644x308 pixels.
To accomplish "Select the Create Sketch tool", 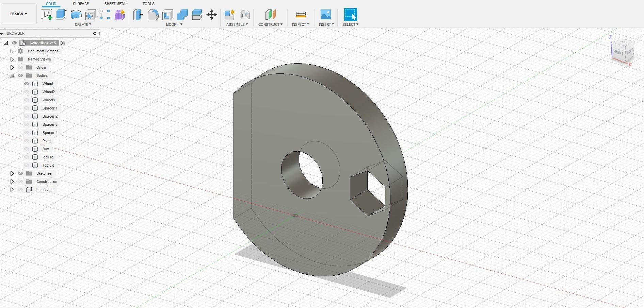I will [47, 15].
